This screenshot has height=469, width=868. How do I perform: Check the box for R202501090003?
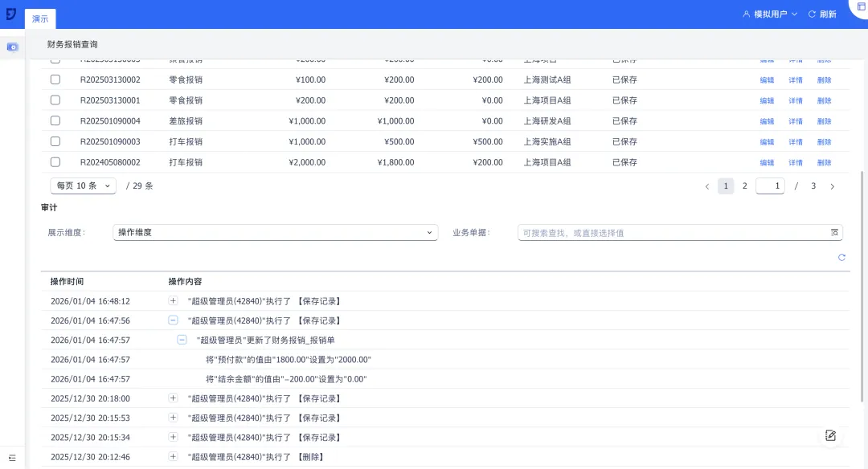pyautogui.click(x=55, y=141)
